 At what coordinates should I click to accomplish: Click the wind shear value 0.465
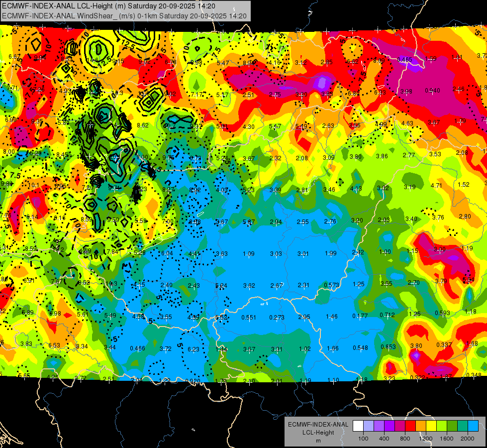[405, 59]
